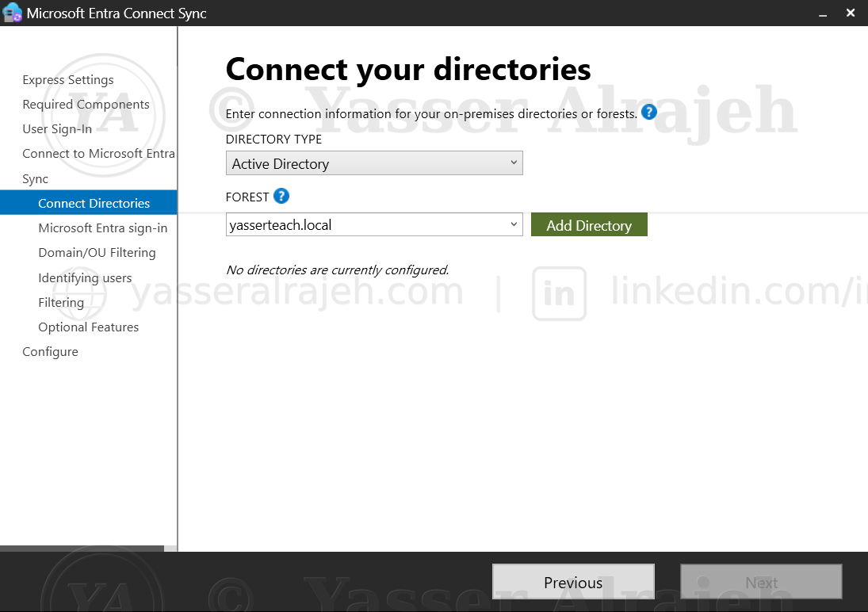The height and width of the screenshot is (612, 868).
Task: Select Connect Directories step
Action: [x=89, y=203]
